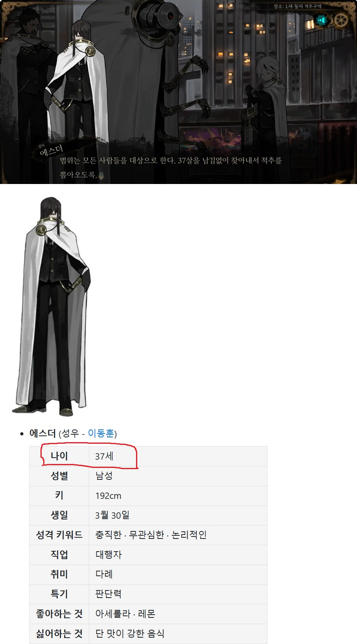Image resolution: width=357 pixels, height=644 pixels.
Task: Click the dialogue advance marker after 뽑아오도록
Action: [102, 175]
